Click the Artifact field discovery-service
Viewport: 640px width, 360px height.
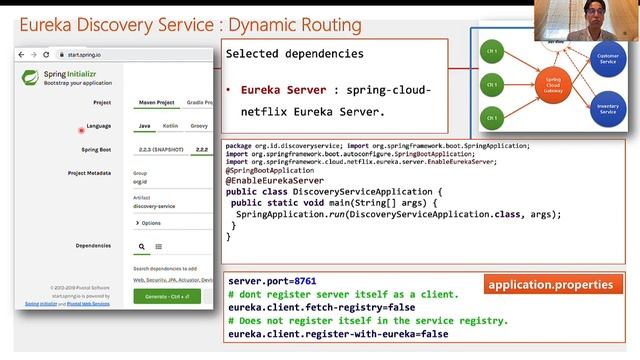pyautogui.click(x=172, y=206)
